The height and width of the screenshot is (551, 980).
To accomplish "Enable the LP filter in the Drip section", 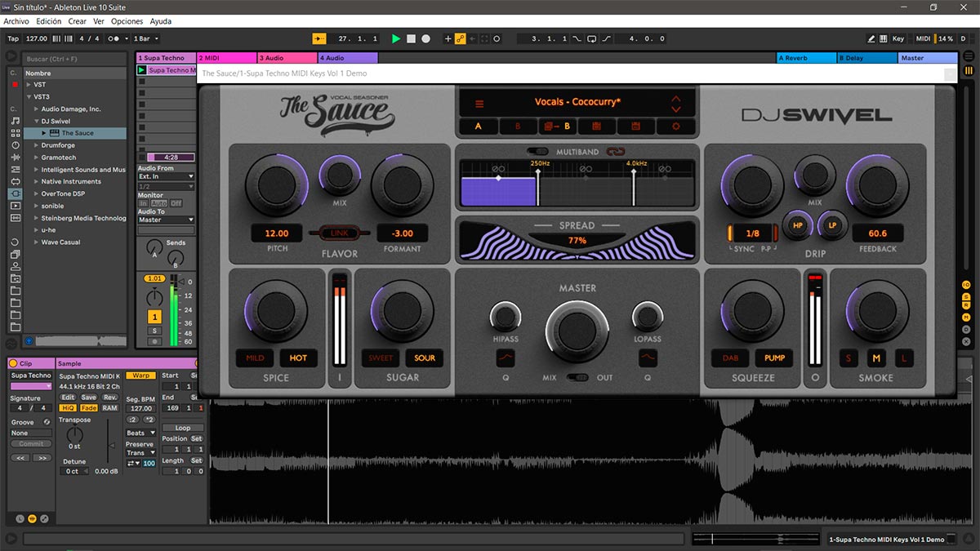I will (833, 224).
